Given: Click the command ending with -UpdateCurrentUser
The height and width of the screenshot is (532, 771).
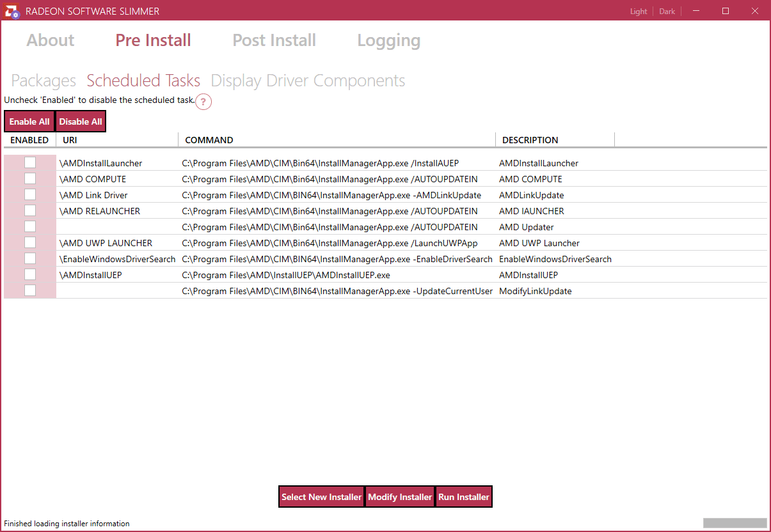Looking at the screenshot, I should [x=337, y=291].
